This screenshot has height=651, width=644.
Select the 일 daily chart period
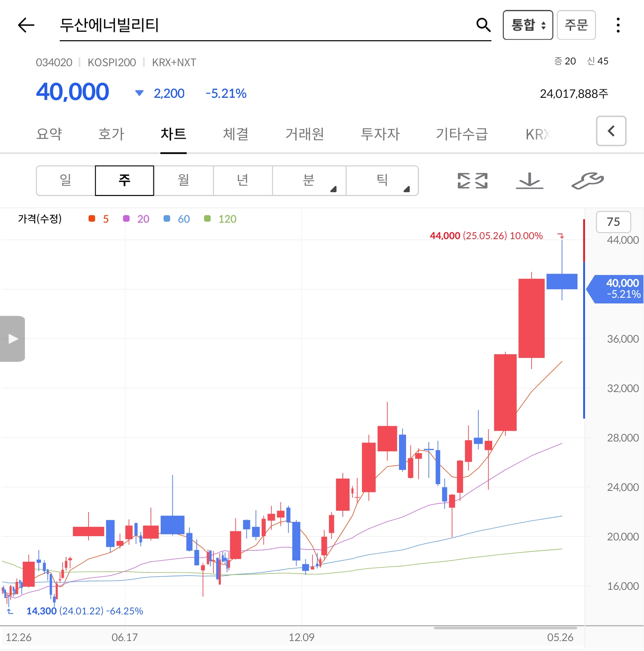66,180
